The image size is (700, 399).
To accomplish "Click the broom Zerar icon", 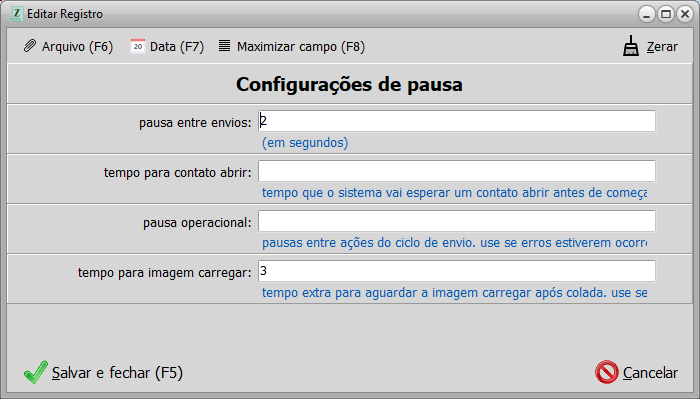I will tap(631, 46).
